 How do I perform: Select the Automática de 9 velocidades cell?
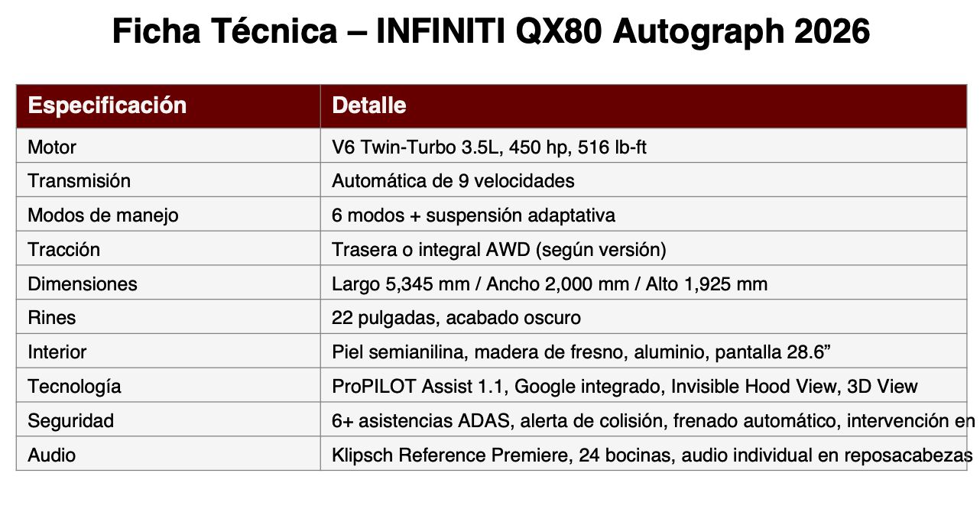point(644,180)
